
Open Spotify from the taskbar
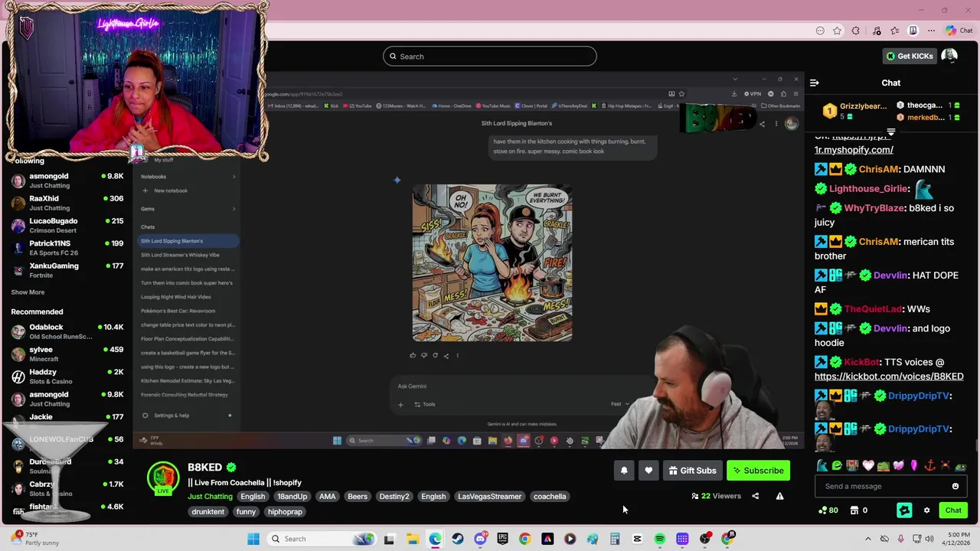pyautogui.click(x=659, y=539)
